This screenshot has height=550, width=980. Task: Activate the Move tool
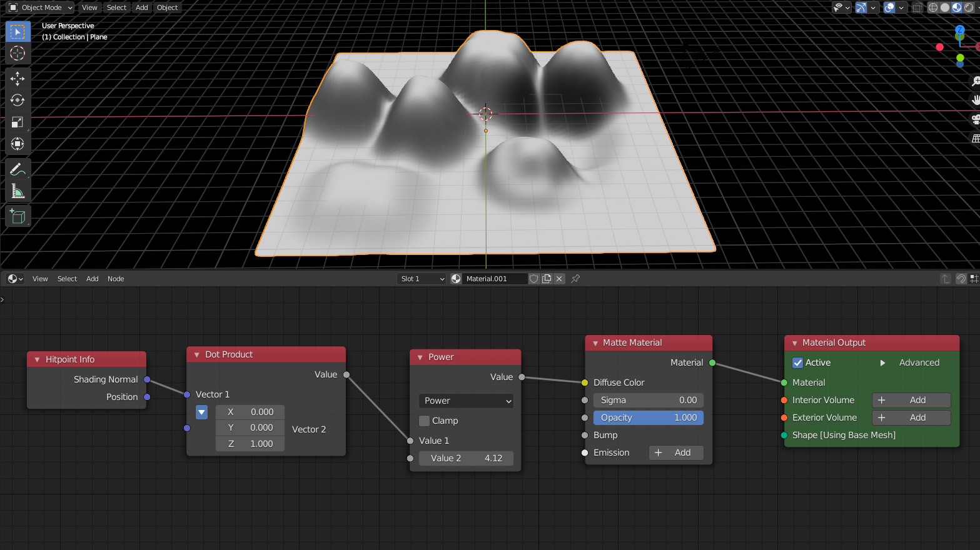pos(18,78)
